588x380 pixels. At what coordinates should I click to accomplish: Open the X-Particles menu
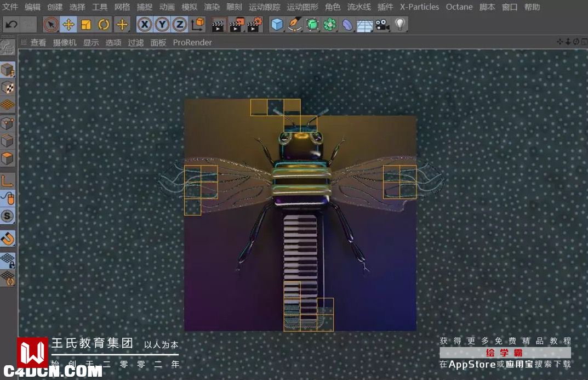coord(419,7)
